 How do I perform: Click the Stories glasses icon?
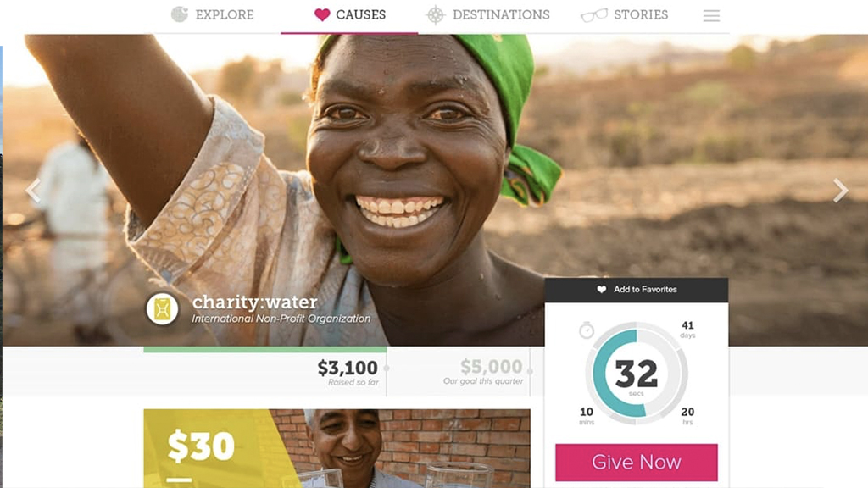(594, 15)
